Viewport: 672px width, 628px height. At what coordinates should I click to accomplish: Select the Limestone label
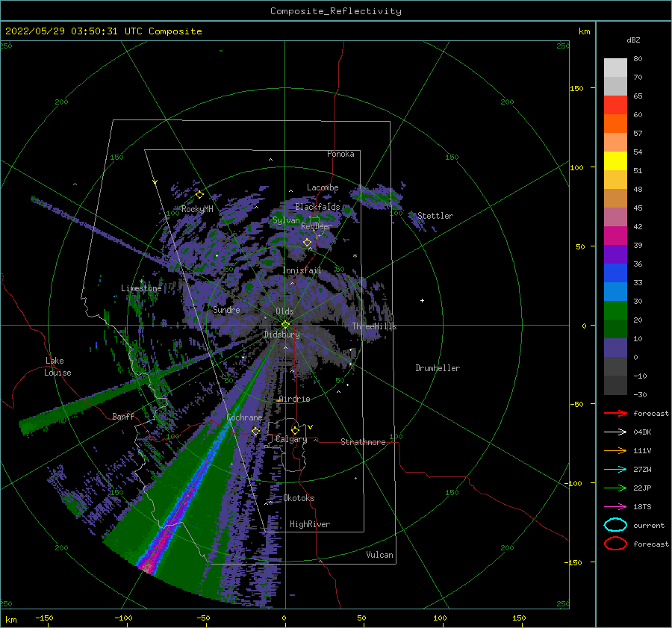(x=141, y=288)
